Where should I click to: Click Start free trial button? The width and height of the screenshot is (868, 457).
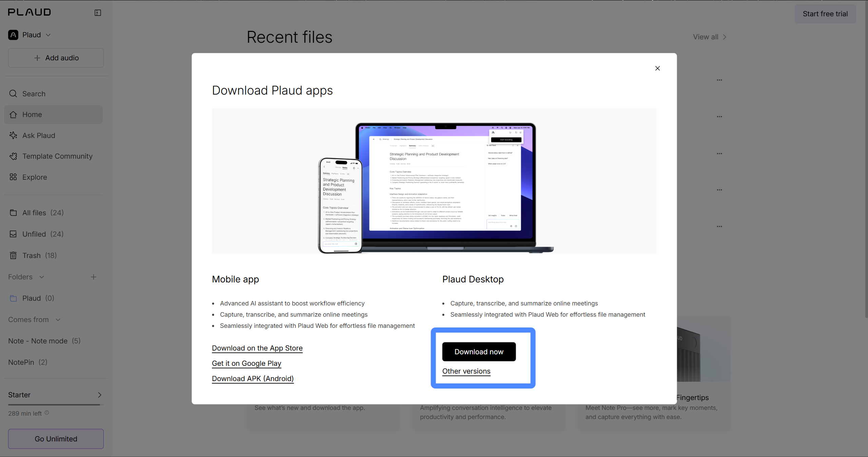pyautogui.click(x=825, y=14)
